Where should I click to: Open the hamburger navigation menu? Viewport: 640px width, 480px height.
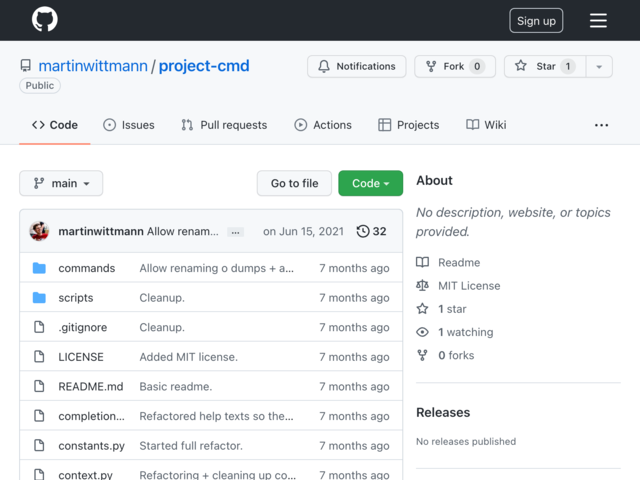pos(598,20)
